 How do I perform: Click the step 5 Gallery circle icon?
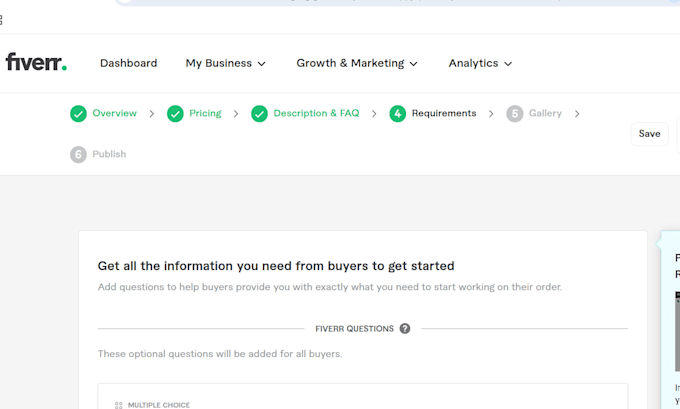515,114
